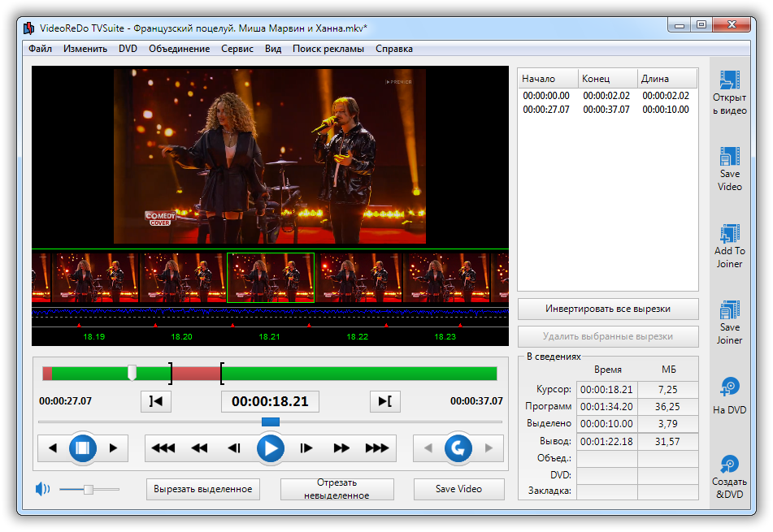Click the Инвертировать все вырезки button
The height and width of the screenshot is (532, 773).
(607, 309)
